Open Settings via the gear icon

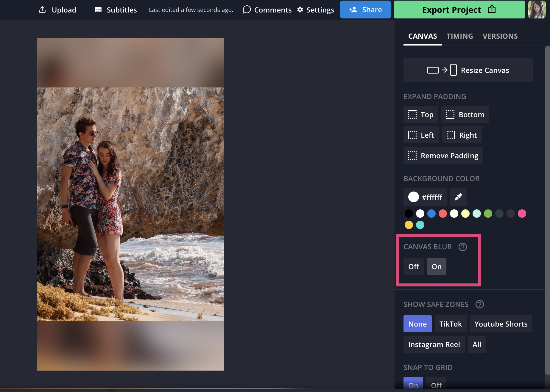click(300, 10)
